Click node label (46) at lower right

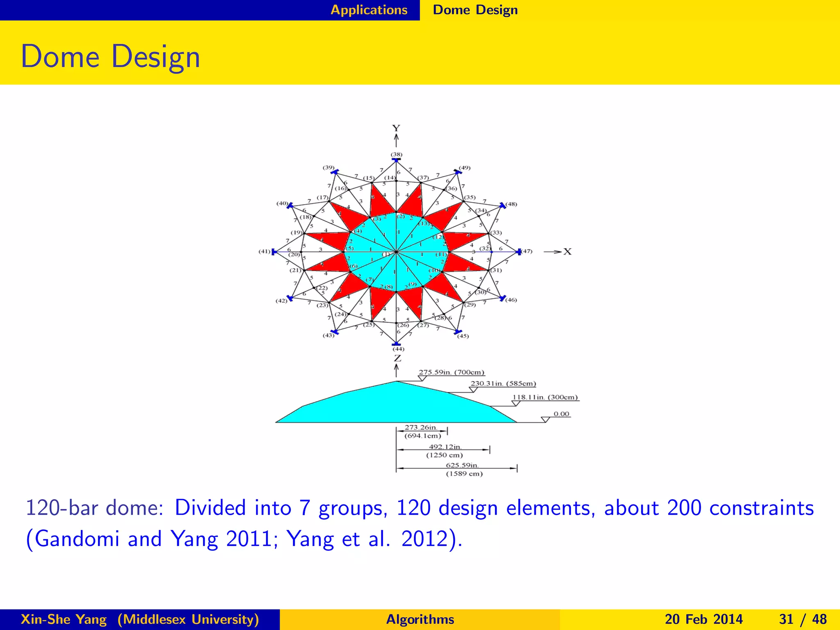click(x=511, y=300)
